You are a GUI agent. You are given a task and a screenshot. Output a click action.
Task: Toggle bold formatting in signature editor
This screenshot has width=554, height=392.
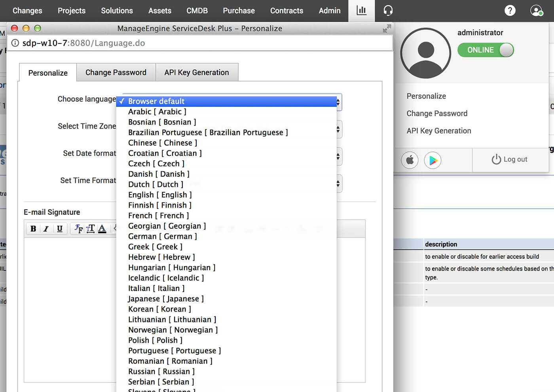pos(33,229)
